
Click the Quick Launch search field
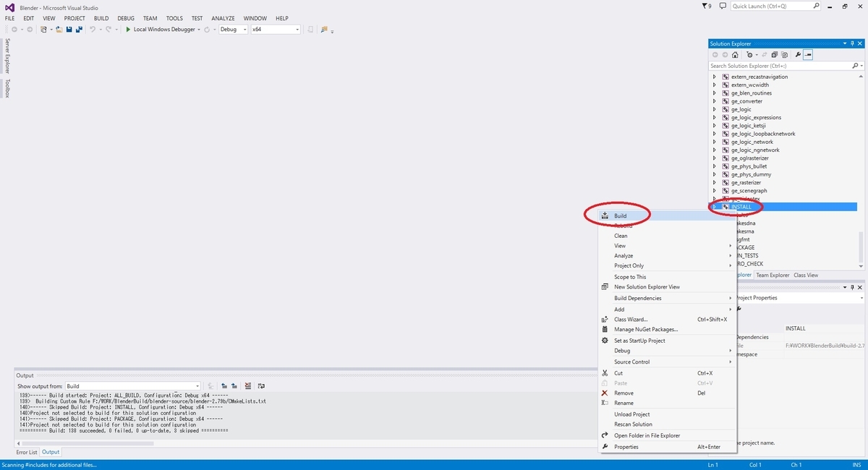(x=775, y=6)
